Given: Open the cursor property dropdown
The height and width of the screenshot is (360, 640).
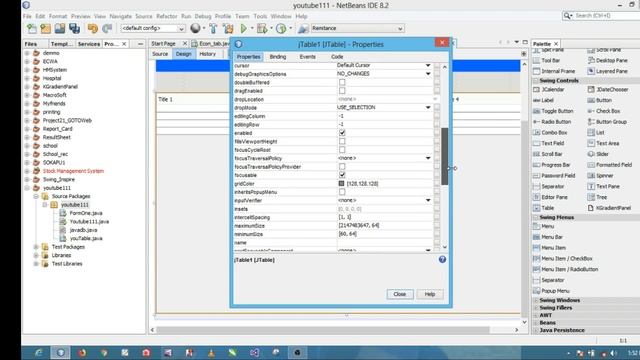Looking at the screenshot, I should (x=428, y=65).
